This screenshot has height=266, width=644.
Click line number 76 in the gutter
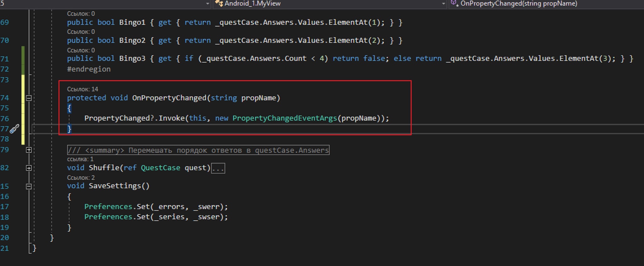5,119
